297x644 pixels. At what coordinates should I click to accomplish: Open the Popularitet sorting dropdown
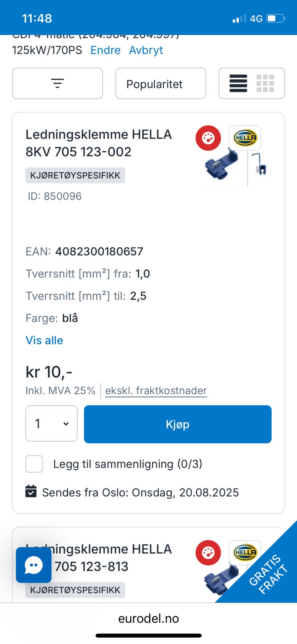coord(161,84)
